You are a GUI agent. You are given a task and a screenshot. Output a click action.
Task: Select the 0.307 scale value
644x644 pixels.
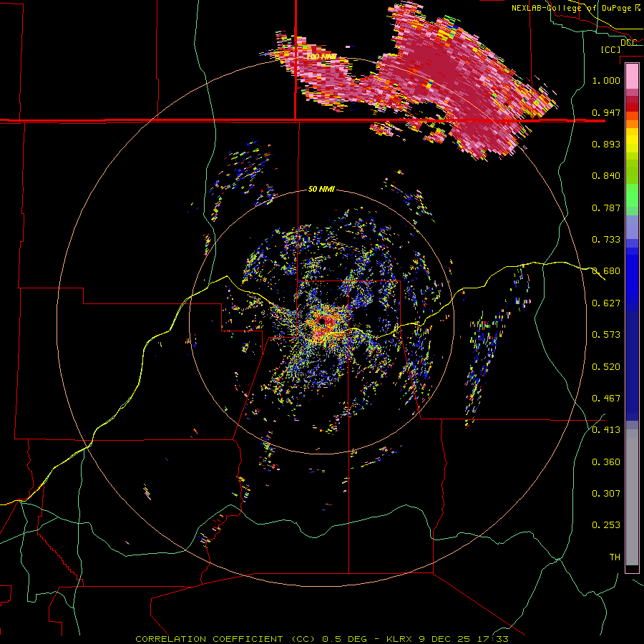pyautogui.click(x=606, y=494)
